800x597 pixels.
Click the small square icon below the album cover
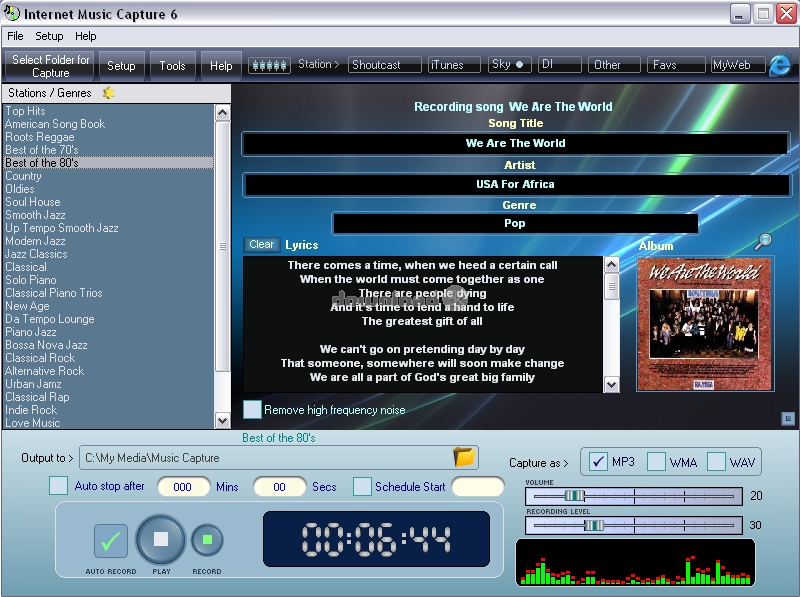click(x=788, y=419)
